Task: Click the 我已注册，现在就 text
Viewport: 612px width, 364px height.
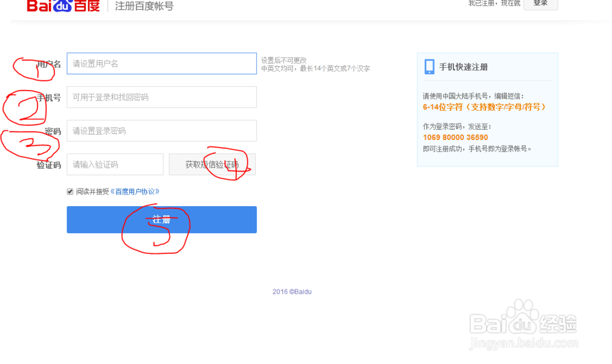Action: (x=494, y=3)
